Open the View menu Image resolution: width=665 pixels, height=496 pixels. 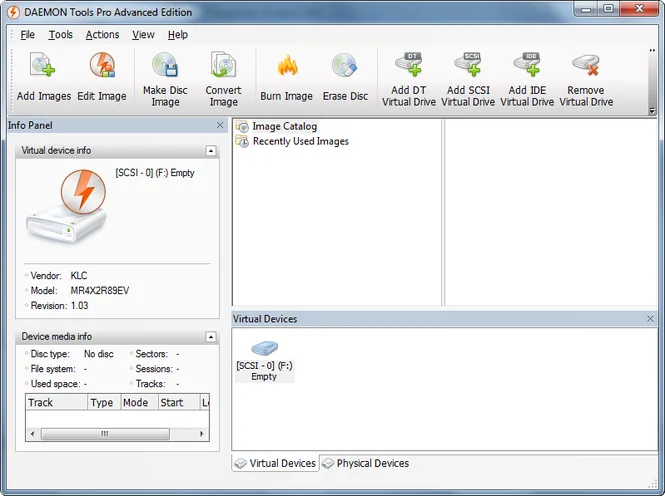click(x=143, y=35)
